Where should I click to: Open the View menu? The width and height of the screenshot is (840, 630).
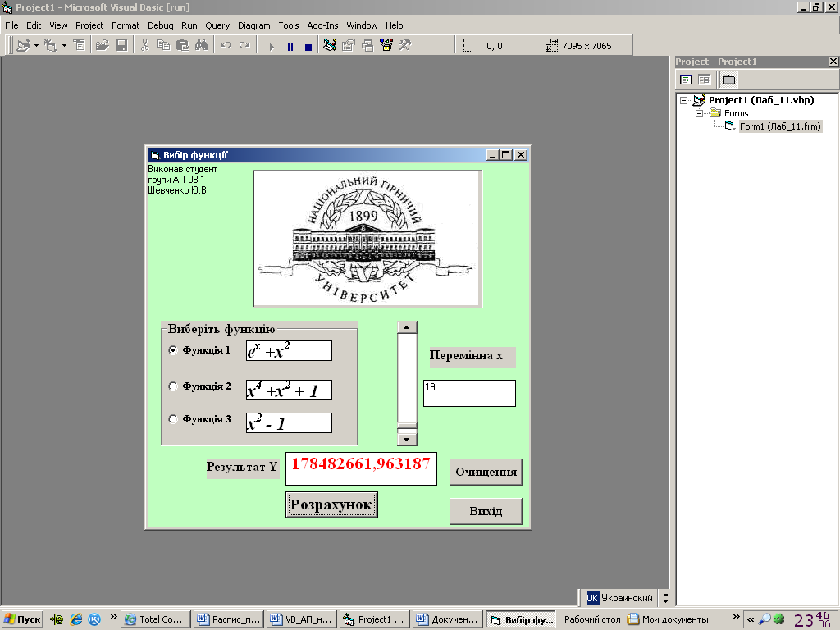[x=58, y=25]
